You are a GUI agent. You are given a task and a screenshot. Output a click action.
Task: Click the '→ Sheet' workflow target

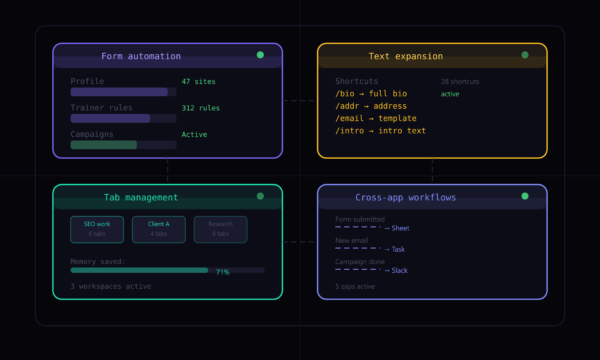pyautogui.click(x=397, y=228)
